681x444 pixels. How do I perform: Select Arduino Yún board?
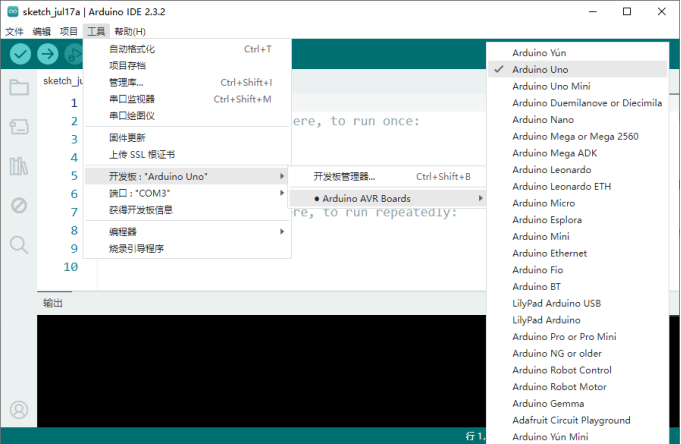point(578,53)
